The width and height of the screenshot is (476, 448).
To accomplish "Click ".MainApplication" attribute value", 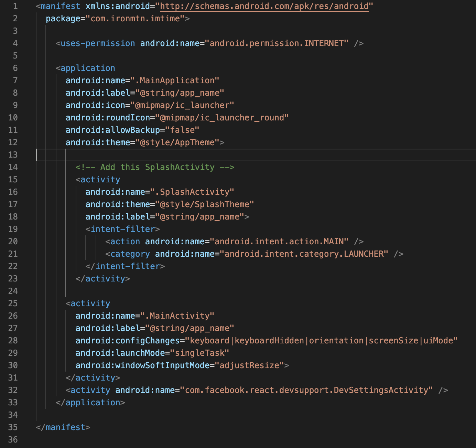I will [175, 81].
